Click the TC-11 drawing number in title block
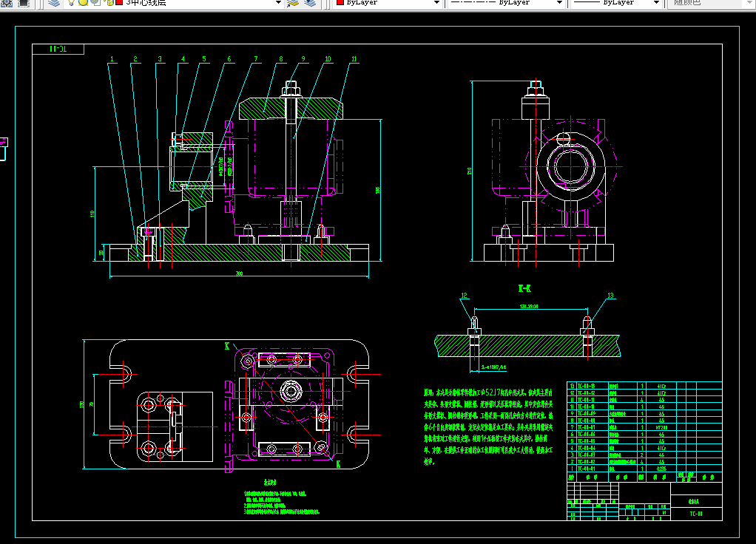 coord(696,514)
